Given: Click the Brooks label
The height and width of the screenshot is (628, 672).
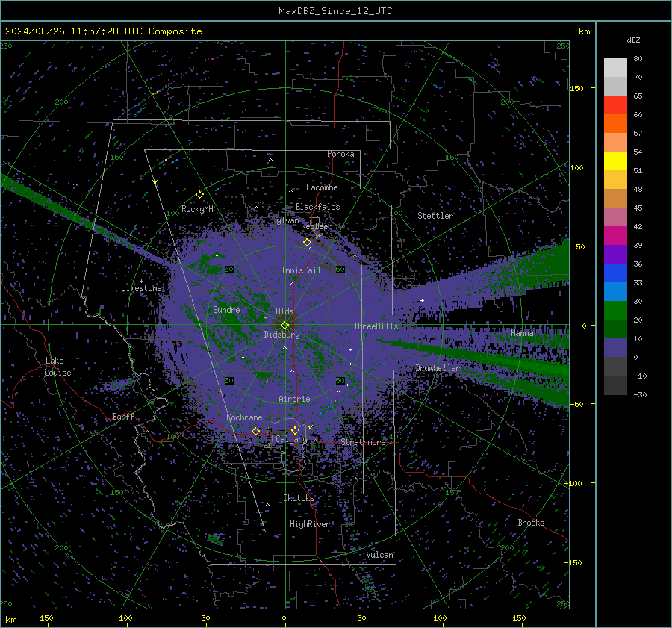Looking at the screenshot, I should pos(531,523).
